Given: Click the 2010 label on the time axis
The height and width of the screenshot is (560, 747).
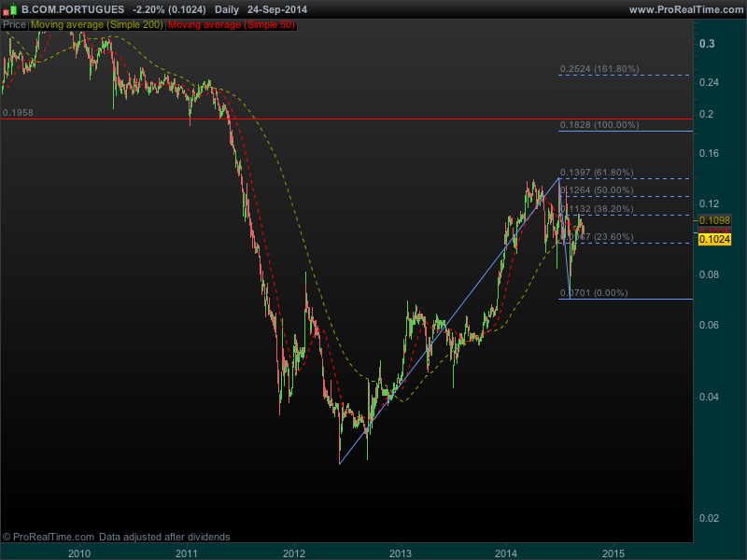Looking at the screenshot, I should pos(79,553).
